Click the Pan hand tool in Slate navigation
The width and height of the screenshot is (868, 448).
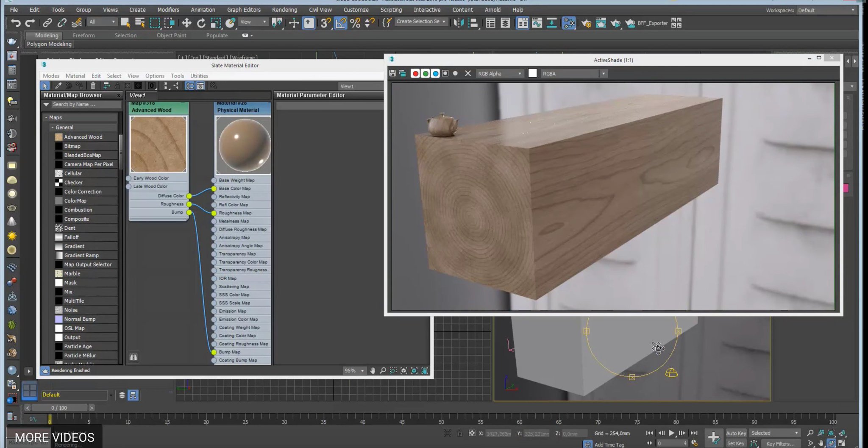pyautogui.click(x=373, y=370)
